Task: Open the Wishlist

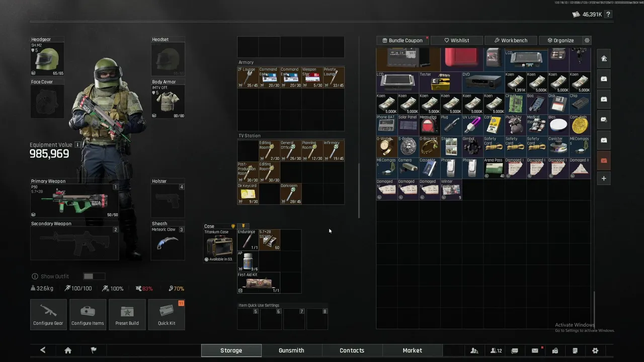Action: point(456,40)
